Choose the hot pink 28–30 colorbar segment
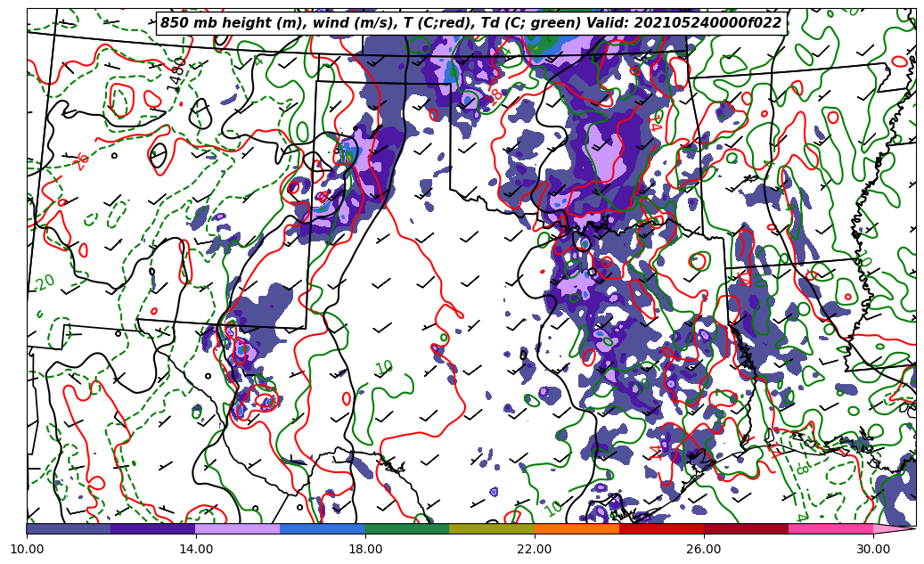 point(830,528)
